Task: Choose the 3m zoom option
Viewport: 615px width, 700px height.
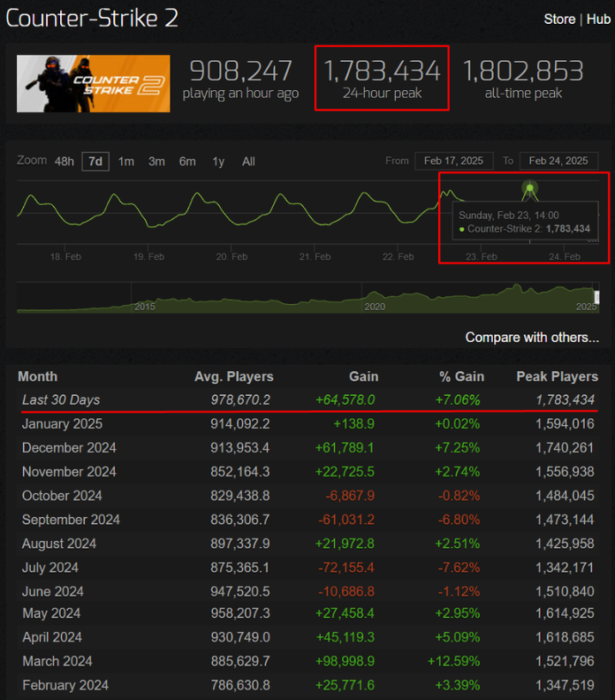Action: click(156, 161)
